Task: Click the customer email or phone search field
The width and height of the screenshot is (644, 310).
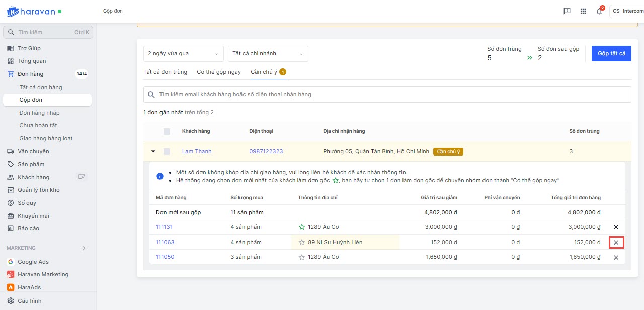Action: (387, 94)
